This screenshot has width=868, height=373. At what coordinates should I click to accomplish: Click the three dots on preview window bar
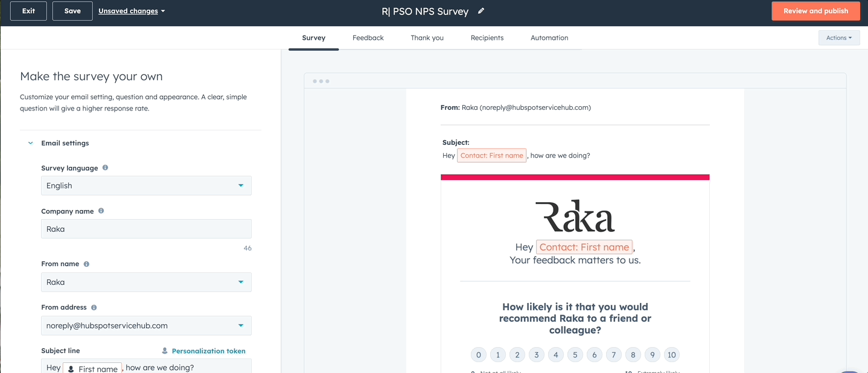pos(321,81)
